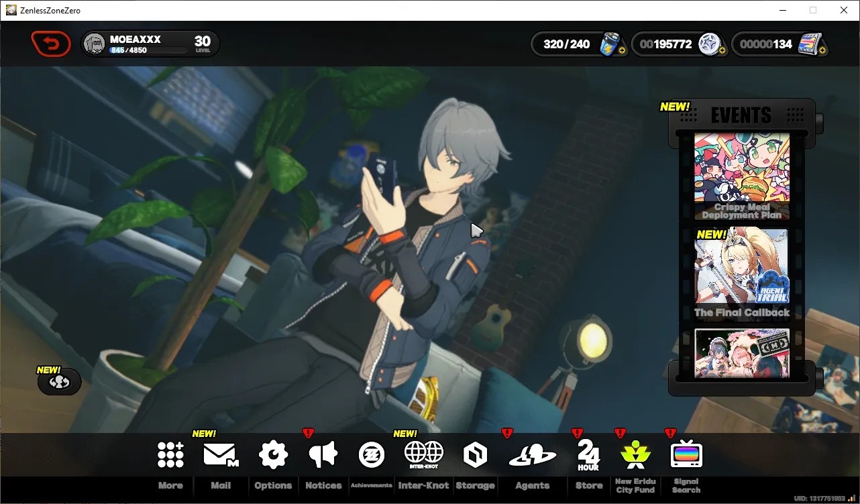Open the Storage hexagon icon

coord(475,455)
